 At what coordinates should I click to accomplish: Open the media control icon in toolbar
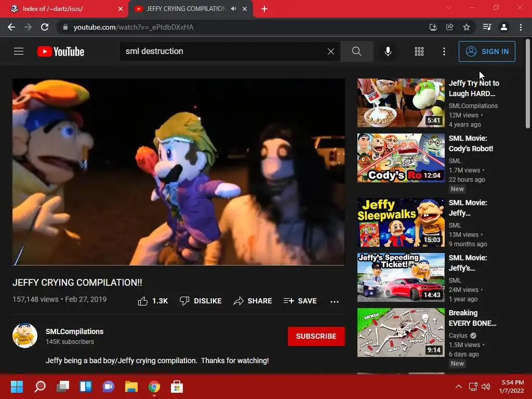487,27
